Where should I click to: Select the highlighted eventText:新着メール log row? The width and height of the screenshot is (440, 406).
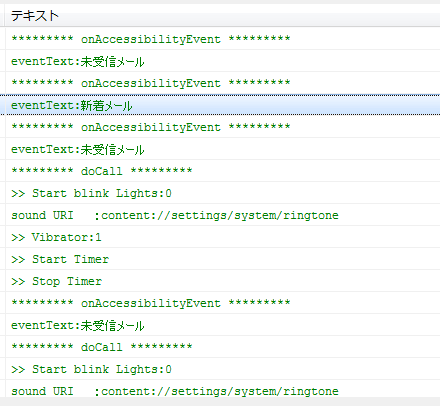pyautogui.click(x=223, y=105)
